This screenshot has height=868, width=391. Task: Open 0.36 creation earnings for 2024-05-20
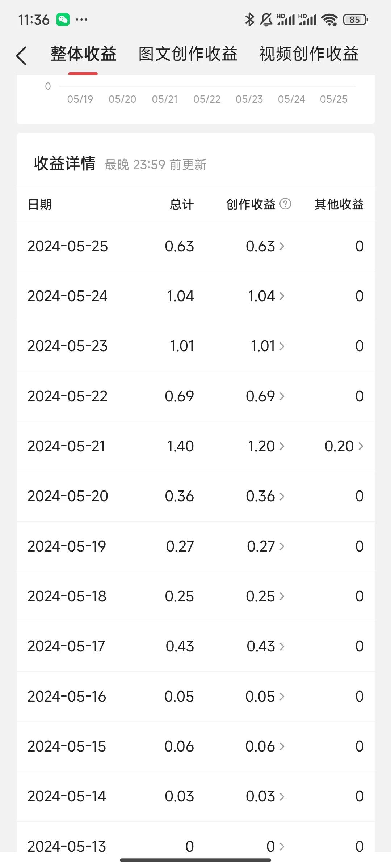(x=265, y=496)
